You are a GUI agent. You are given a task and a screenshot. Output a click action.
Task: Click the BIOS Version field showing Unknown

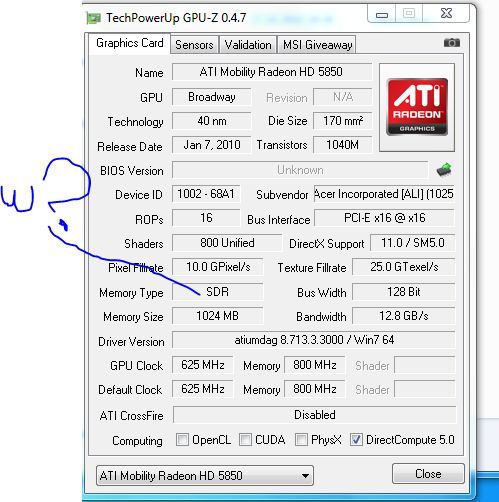point(300,170)
